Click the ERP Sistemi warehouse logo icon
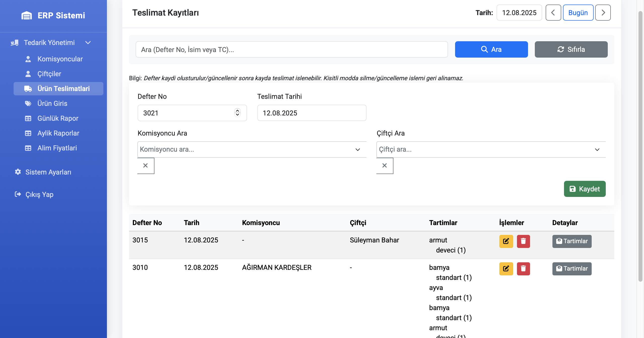Image resolution: width=644 pixels, height=338 pixels. 27,15
